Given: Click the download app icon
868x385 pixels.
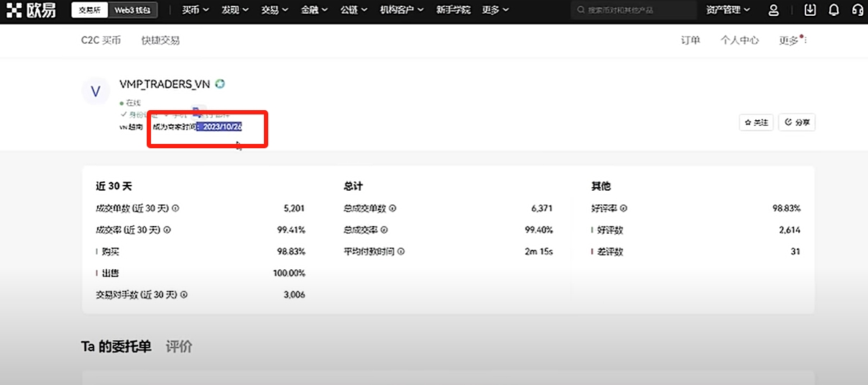Looking at the screenshot, I should pos(810,10).
